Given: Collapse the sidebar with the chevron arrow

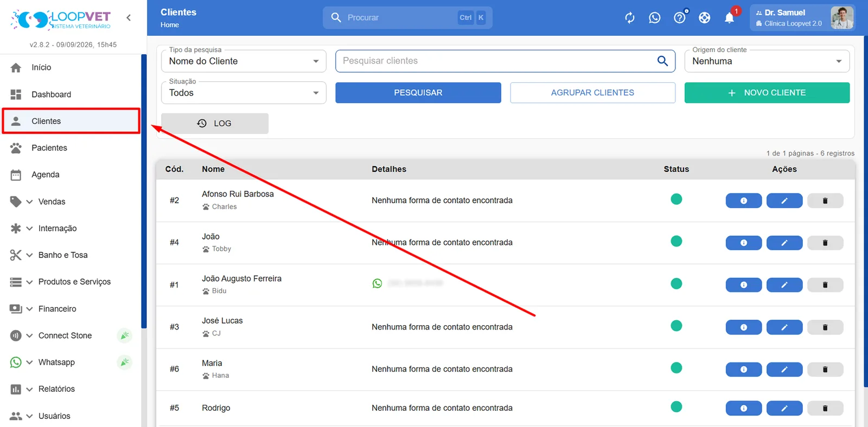Looking at the screenshot, I should tap(129, 17).
